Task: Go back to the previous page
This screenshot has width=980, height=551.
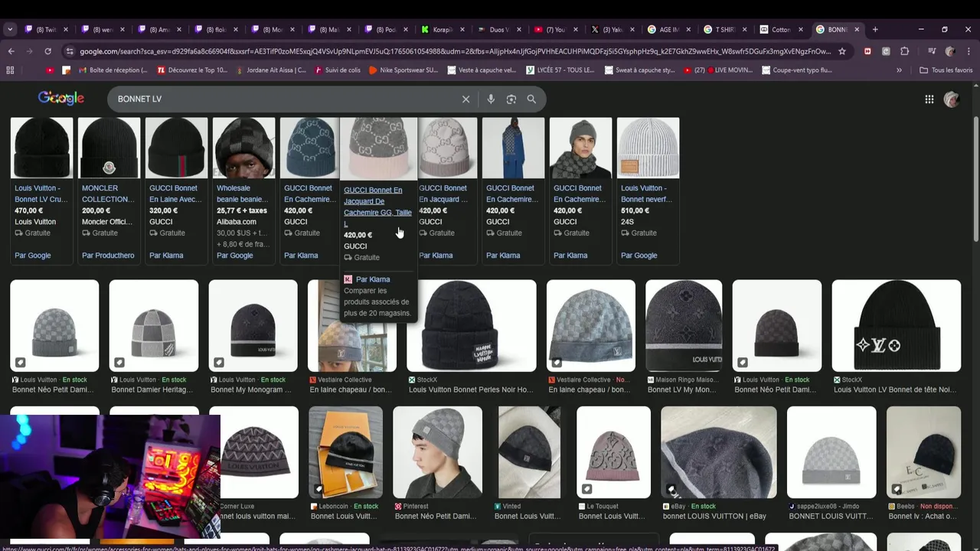Action: click(11, 51)
